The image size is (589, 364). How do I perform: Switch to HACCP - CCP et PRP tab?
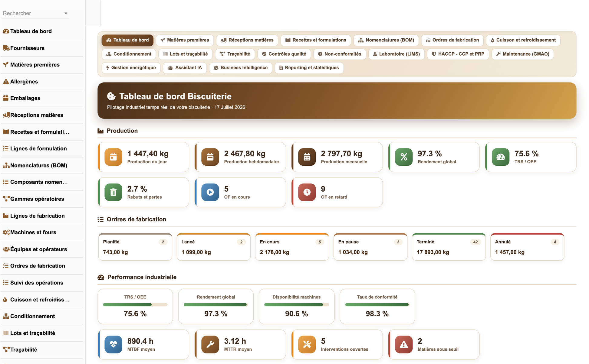click(x=458, y=54)
